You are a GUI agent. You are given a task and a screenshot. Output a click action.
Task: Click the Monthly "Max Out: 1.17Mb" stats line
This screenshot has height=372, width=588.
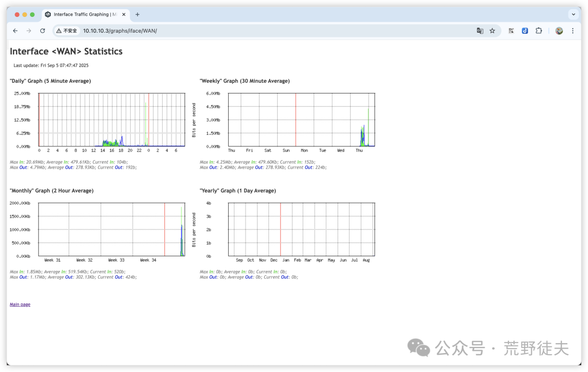(73, 277)
